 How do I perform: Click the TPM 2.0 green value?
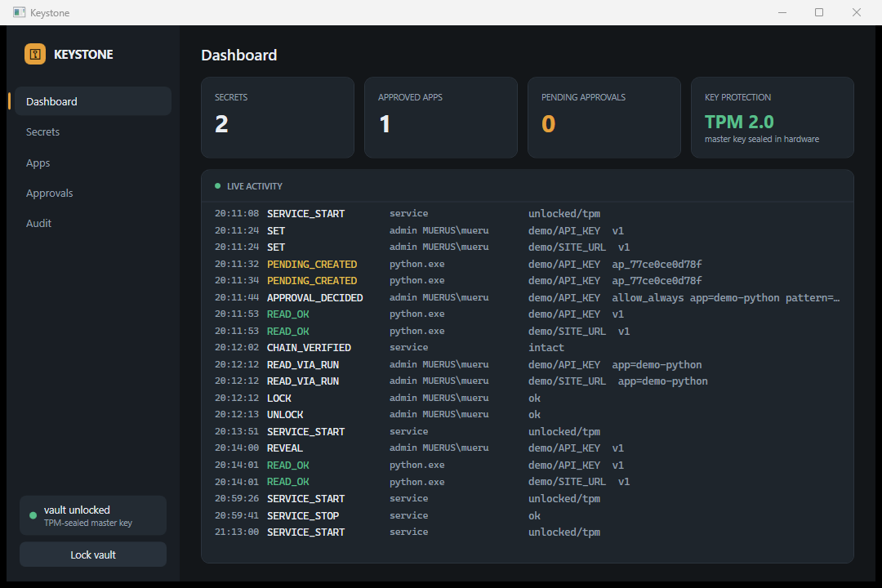click(739, 122)
